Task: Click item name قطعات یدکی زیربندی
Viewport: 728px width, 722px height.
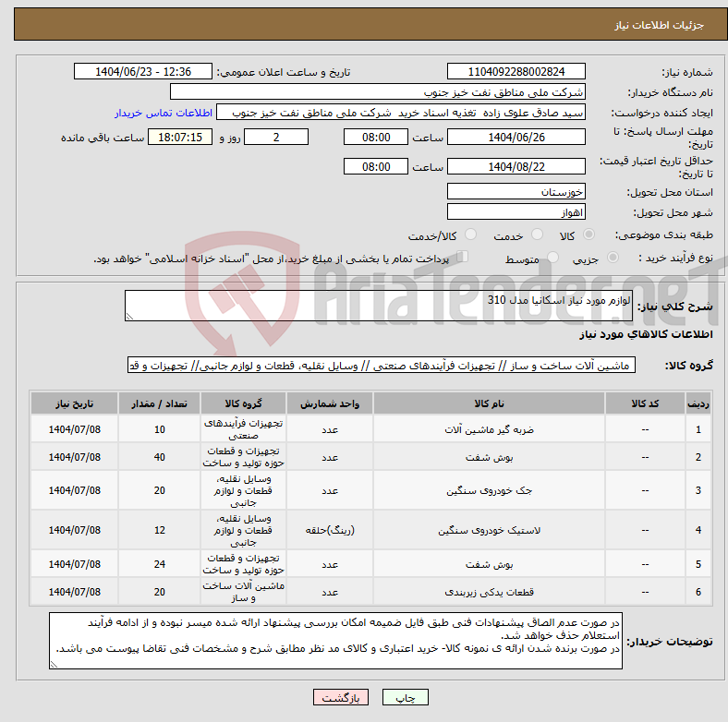Action: point(489,592)
